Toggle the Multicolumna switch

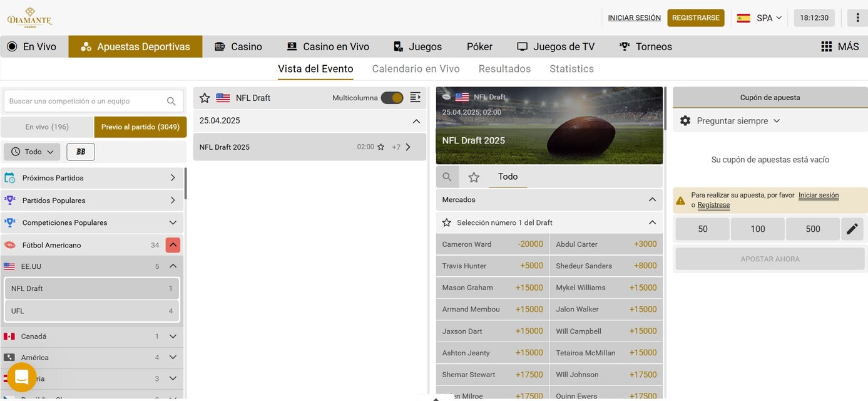(x=392, y=98)
